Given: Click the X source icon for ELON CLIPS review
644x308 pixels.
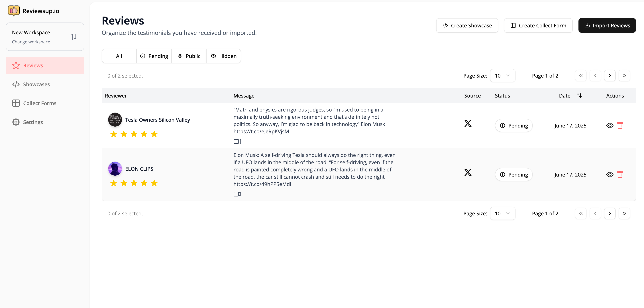Looking at the screenshot, I should coord(468,172).
